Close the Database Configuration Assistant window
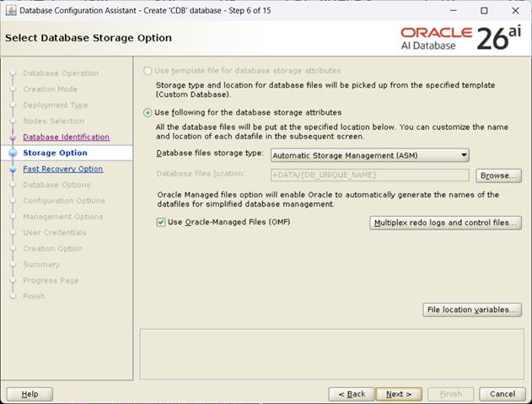 pyautogui.click(x=515, y=10)
